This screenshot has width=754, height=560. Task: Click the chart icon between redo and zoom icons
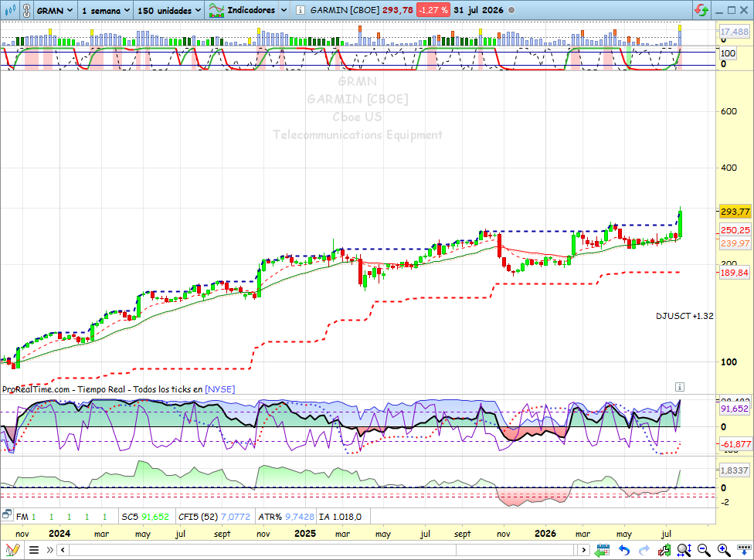tap(664, 549)
